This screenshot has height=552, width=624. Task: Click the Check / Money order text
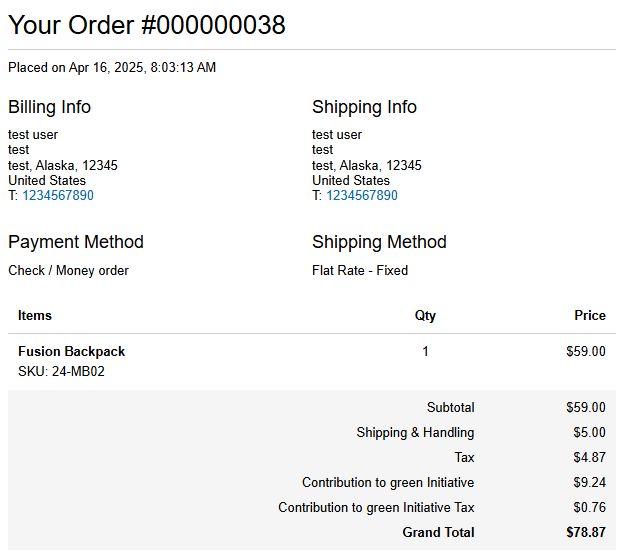tap(68, 270)
